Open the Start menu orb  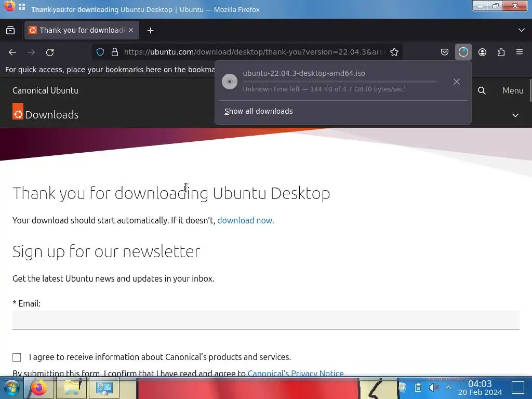(11, 388)
